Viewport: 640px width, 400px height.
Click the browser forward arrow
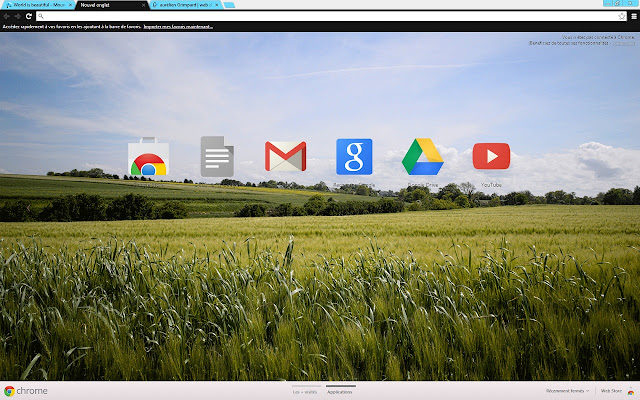18,16
